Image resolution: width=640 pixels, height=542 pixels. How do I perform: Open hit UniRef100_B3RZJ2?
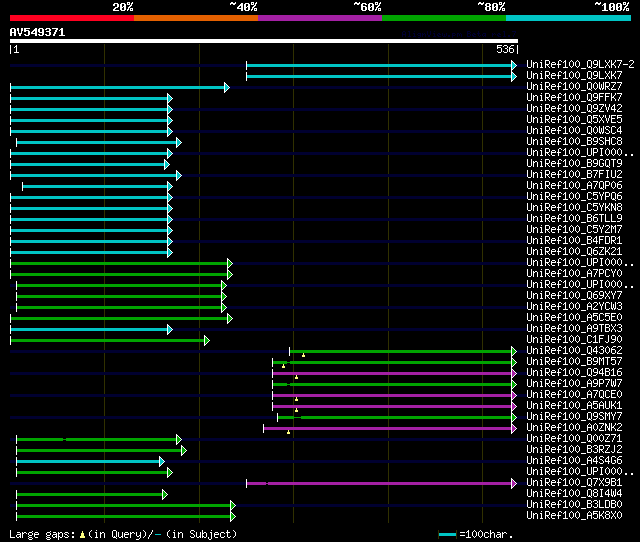[x=574, y=450]
